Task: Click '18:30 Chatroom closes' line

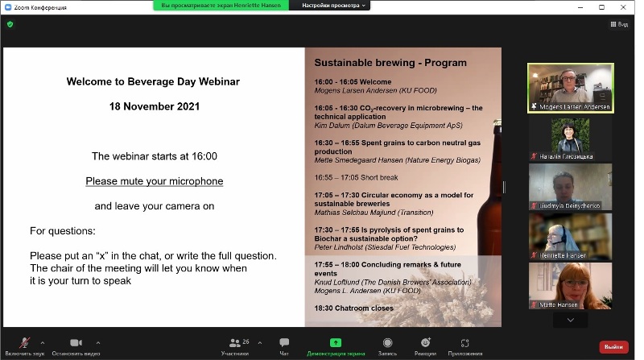Action: [354, 308]
